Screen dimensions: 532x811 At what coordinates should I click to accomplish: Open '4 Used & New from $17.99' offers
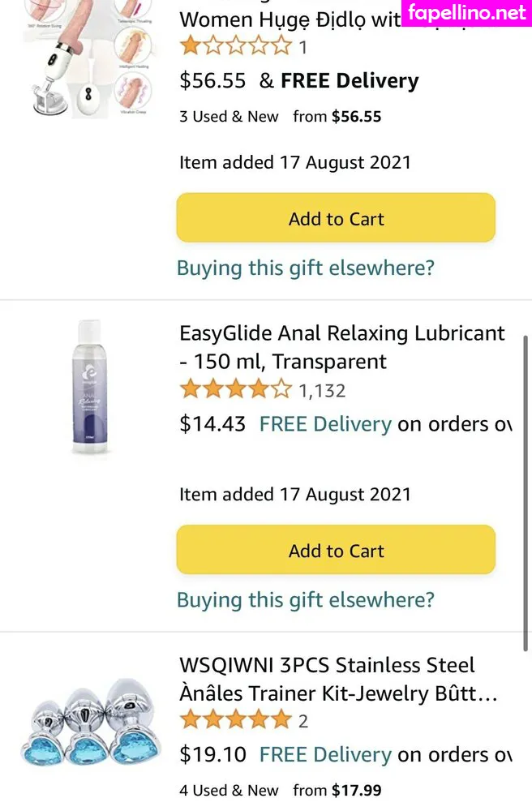280,790
